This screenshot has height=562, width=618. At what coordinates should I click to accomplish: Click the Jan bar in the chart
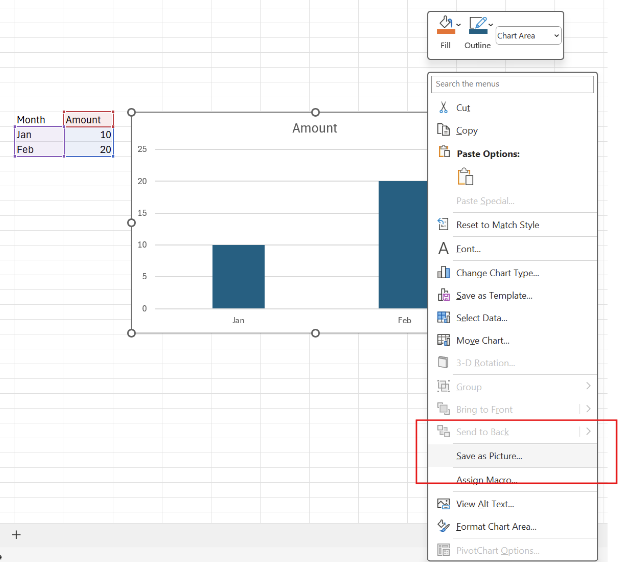tap(238, 277)
